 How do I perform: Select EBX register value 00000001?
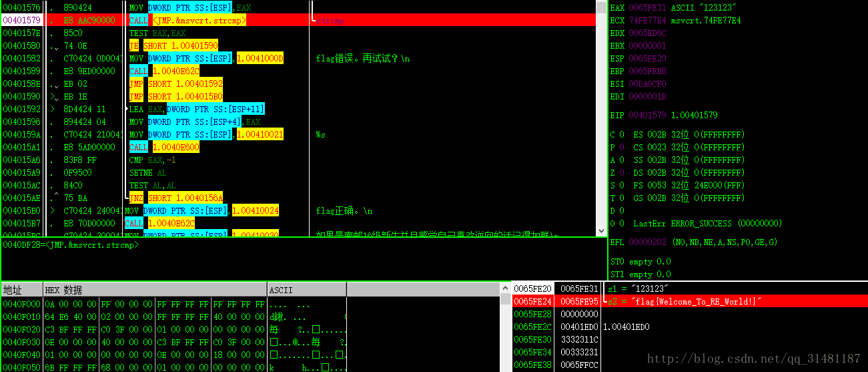coord(648,46)
